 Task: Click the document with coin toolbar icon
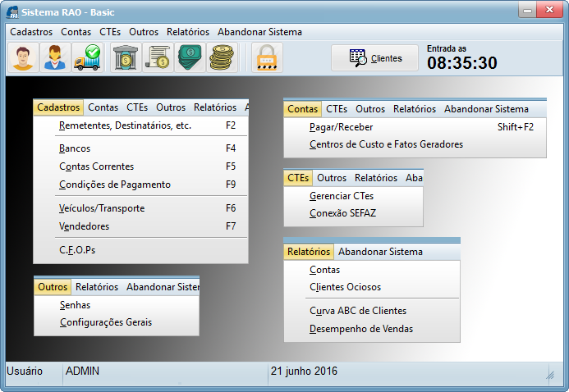[158, 57]
